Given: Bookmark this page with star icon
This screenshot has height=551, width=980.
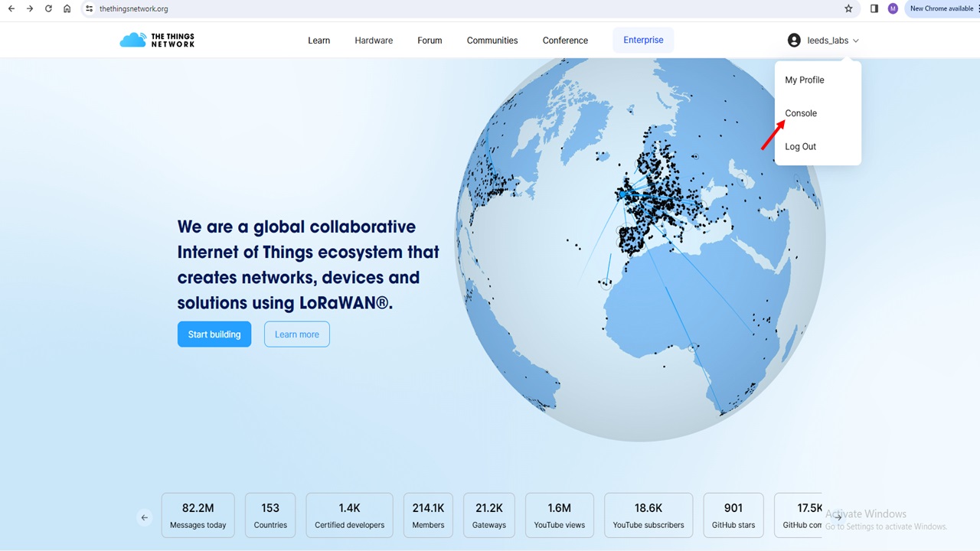Looking at the screenshot, I should click(x=848, y=8).
